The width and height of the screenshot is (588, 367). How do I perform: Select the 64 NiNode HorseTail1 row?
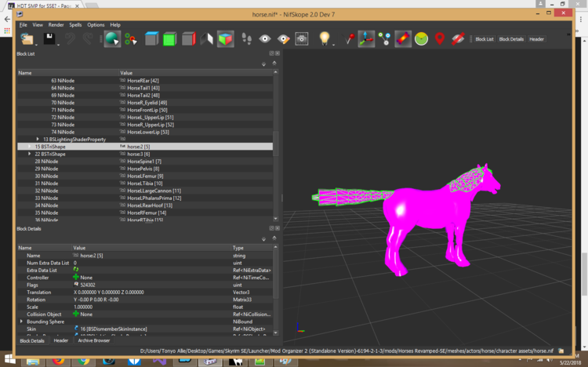pyautogui.click(x=145, y=88)
